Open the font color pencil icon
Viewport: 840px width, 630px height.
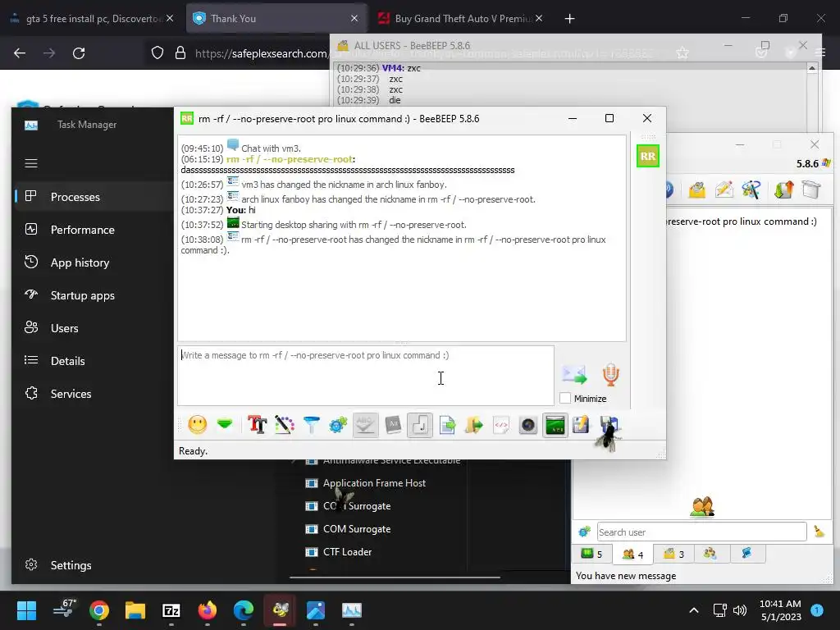point(285,425)
